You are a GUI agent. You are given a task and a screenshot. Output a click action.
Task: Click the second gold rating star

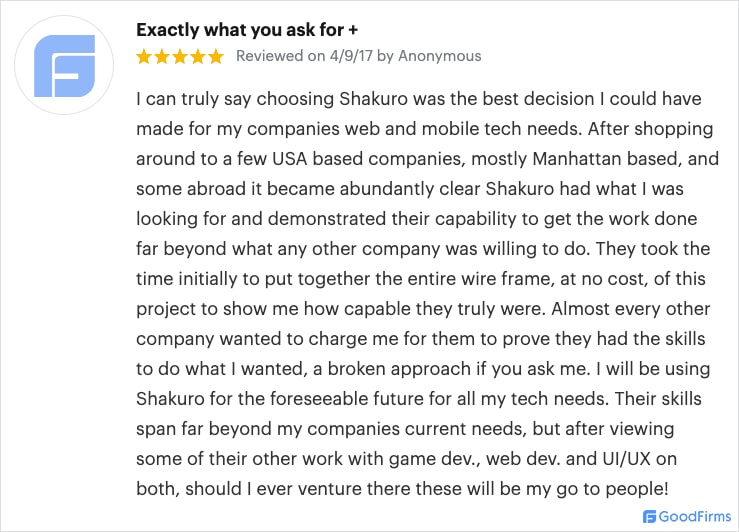(162, 57)
